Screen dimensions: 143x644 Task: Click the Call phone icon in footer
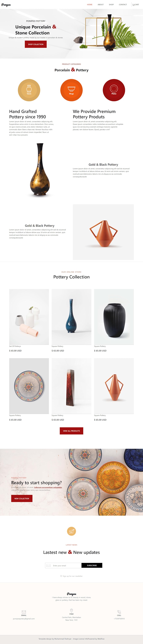click(x=119, y=612)
